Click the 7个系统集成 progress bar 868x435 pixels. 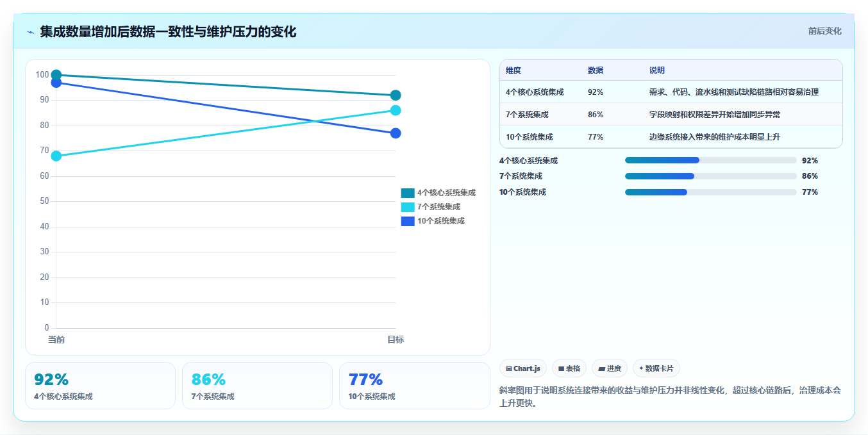(x=711, y=176)
